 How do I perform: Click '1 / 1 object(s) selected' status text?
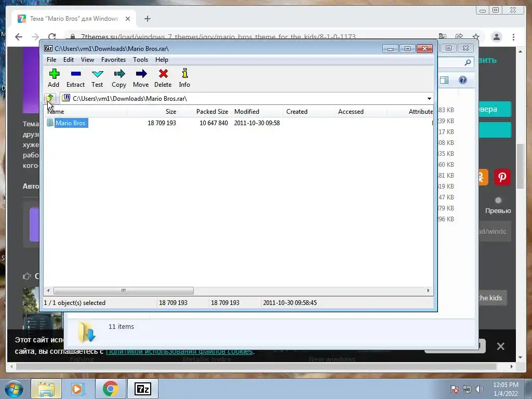pyautogui.click(x=75, y=303)
